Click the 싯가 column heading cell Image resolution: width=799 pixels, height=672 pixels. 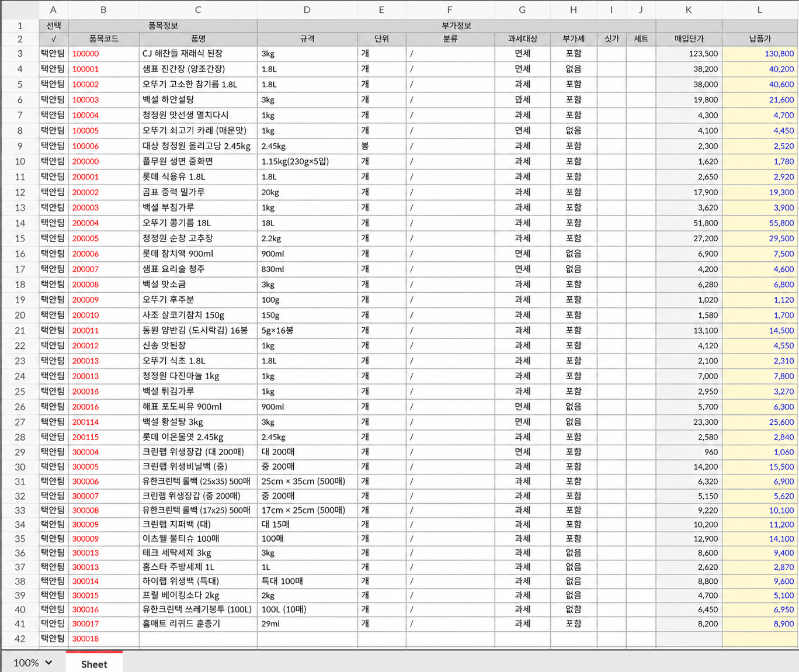click(612, 39)
